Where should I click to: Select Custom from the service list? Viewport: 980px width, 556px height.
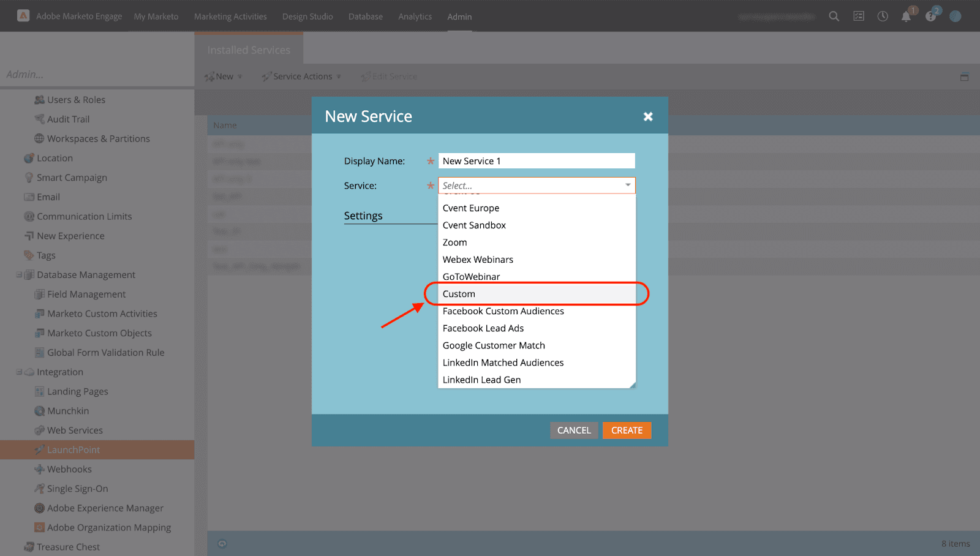point(459,294)
